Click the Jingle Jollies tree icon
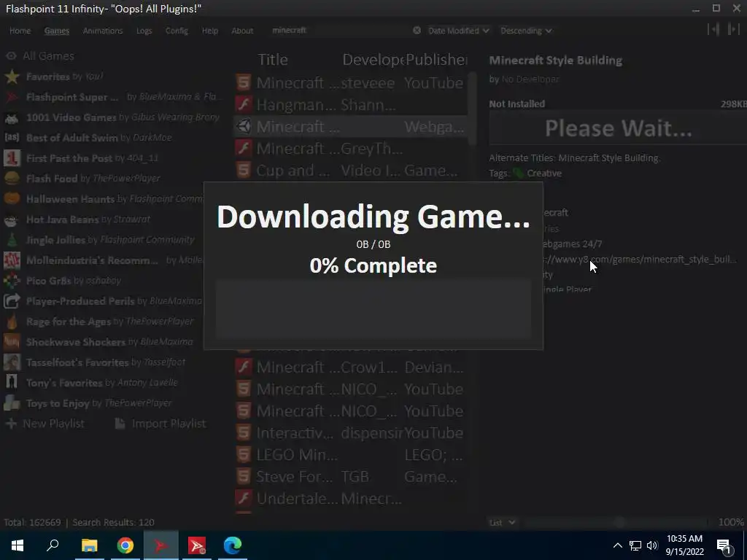Image resolution: width=747 pixels, height=560 pixels. pyautogui.click(x=12, y=239)
